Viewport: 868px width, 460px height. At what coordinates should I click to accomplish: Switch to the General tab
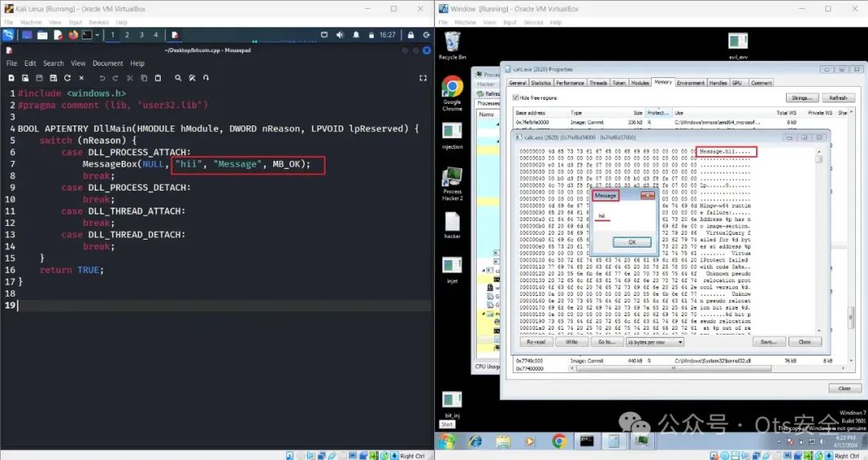point(518,83)
